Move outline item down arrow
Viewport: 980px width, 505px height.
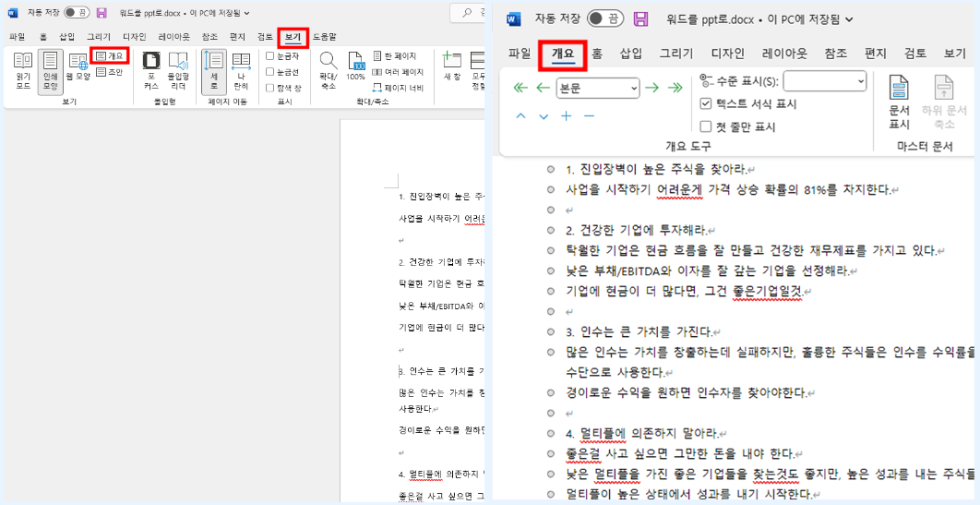544,116
